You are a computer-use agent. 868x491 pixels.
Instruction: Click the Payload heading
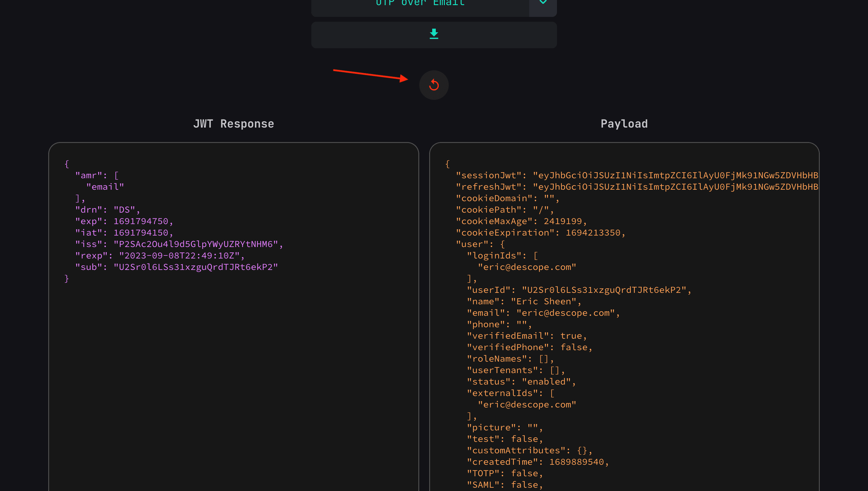point(624,124)
